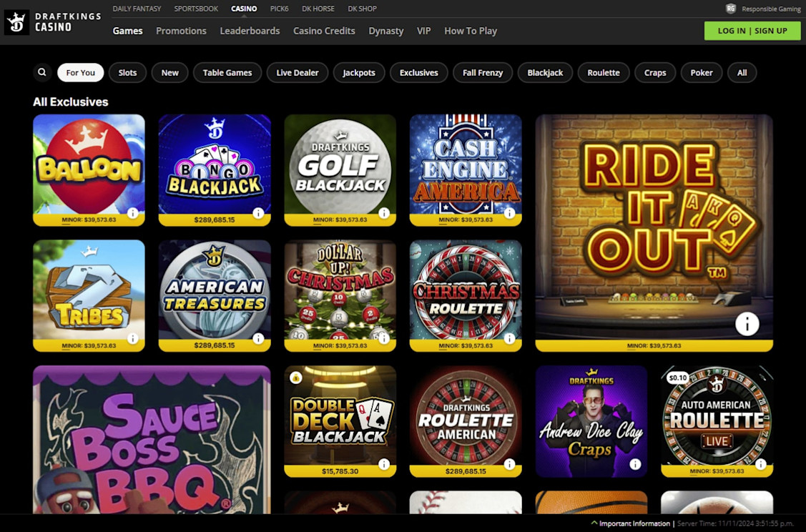Open info icon on Bingo Blackjack tile

pyautogui.click(x=258, y=213)
